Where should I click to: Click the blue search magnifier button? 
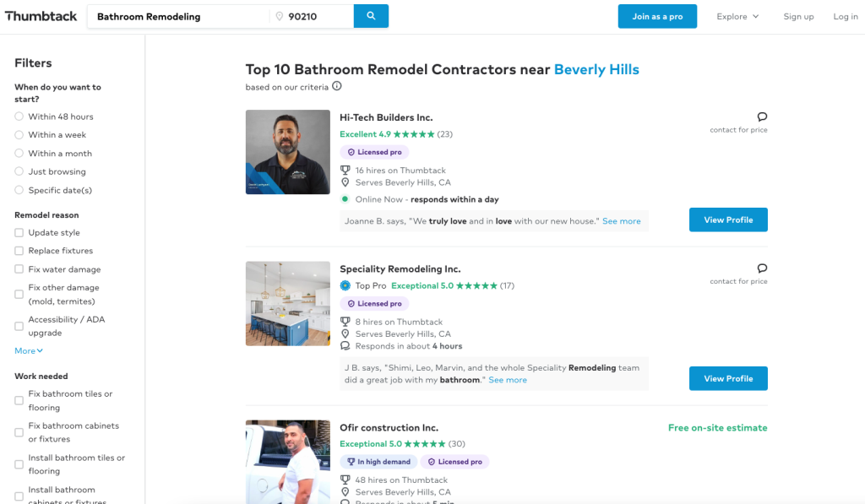tap(371, 16)
